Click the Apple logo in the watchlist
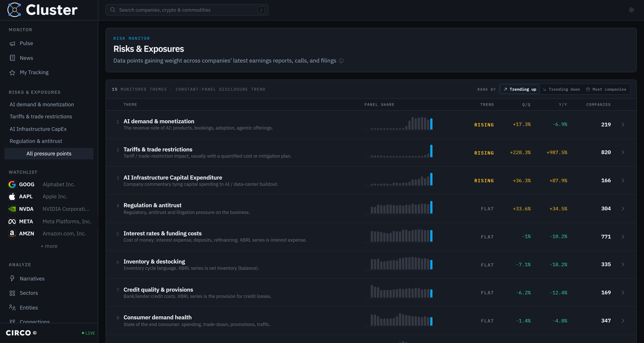Viewport: 644px width, 343px height. click(12, 197)
